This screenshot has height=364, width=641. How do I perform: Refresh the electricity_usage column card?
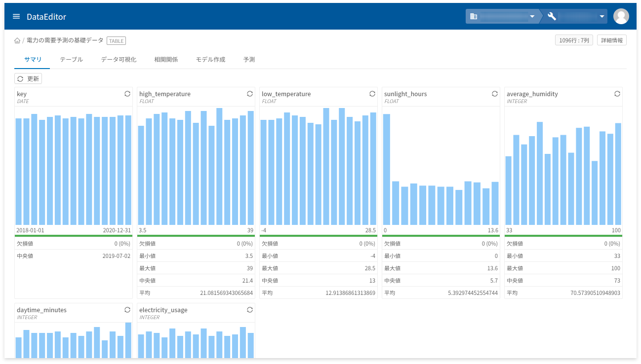[250, 310]
